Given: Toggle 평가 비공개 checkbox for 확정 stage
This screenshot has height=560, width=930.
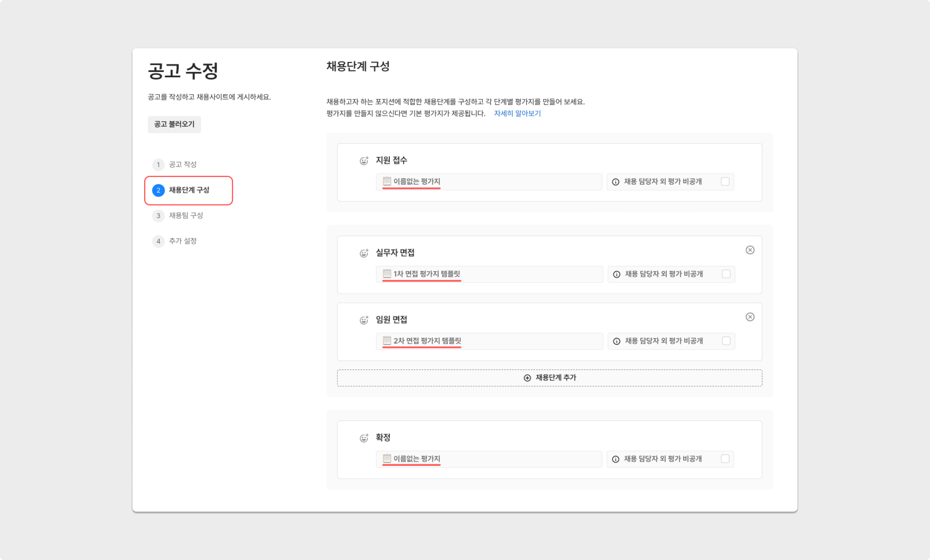Looking at the screenshot, I should point(725,459).
